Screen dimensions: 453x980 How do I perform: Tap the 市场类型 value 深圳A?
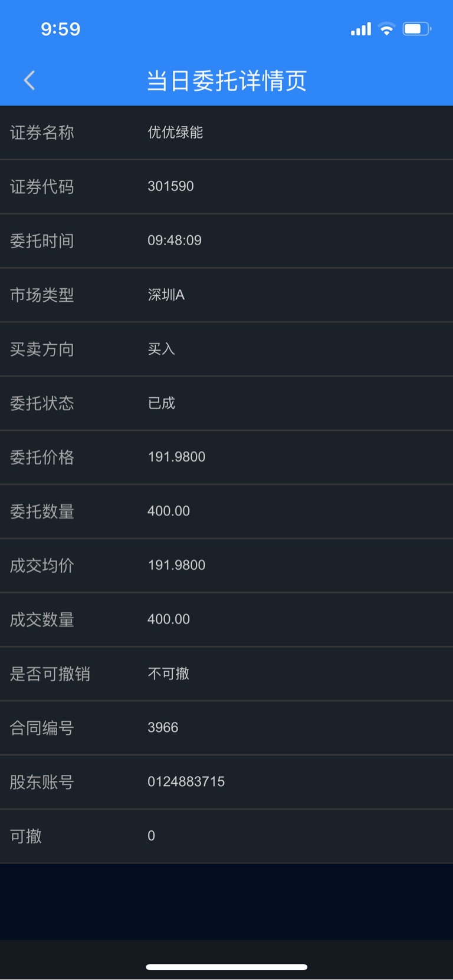[166, 295]
